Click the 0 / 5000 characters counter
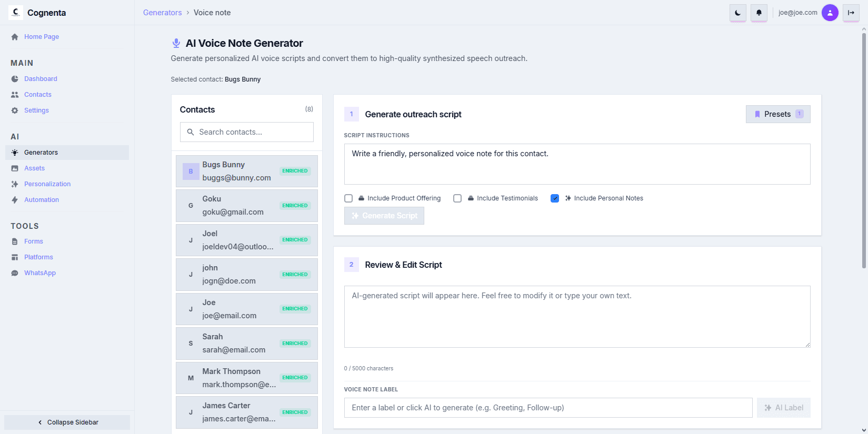 pyautogui.click(x=368, y=368)
